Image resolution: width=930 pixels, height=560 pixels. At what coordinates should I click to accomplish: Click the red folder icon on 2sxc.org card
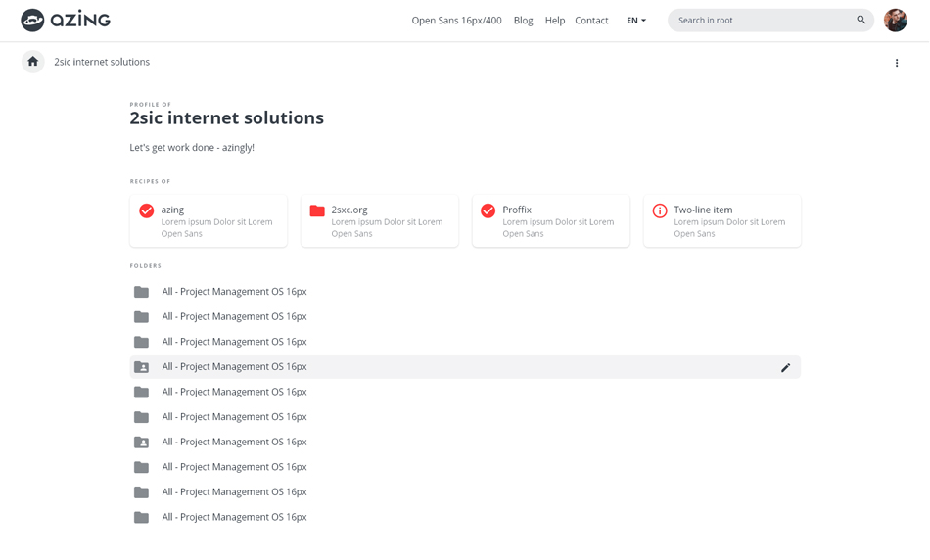pyautogui.click(x=317, y=210)
